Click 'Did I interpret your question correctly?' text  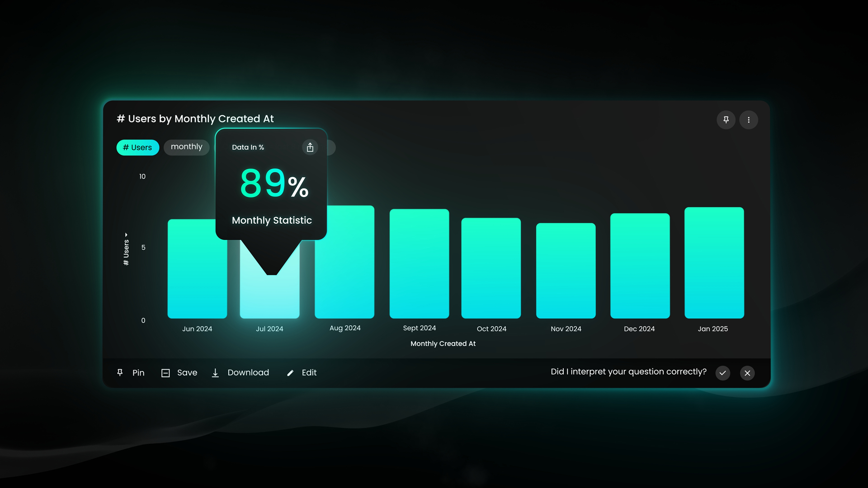(x=628, y=372)
